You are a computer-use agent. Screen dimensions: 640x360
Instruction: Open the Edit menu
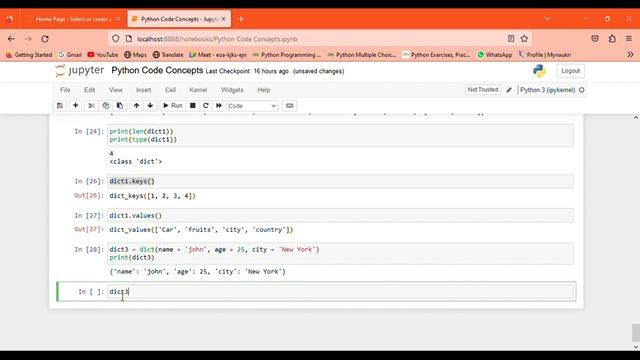(89, 90)
